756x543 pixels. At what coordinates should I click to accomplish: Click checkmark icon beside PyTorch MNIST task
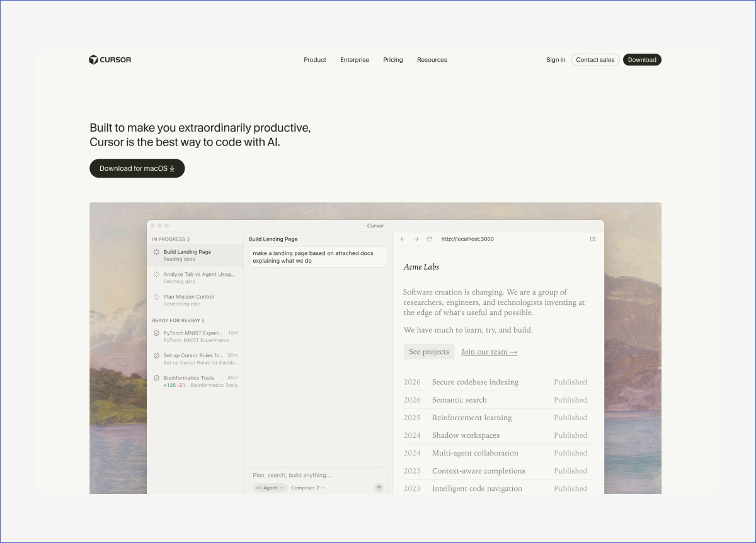(156, 333)
